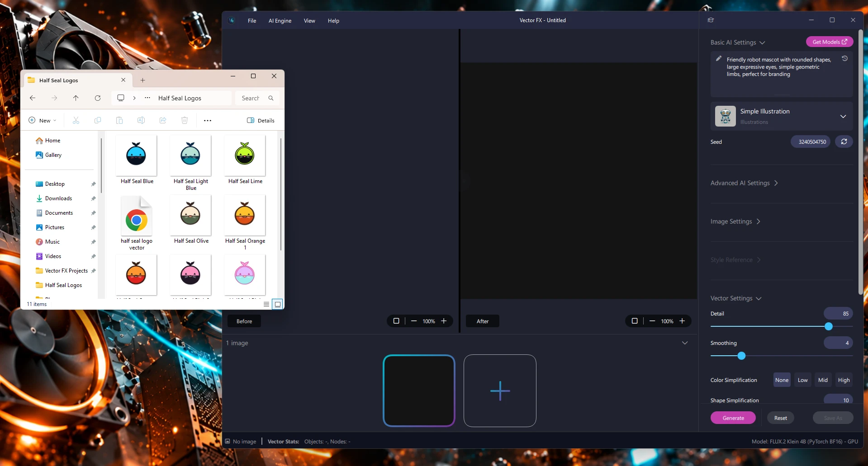Open the Simple Illustration model dropdown
Viewport: 868px width, 466px height.
[x=781, y=116]
